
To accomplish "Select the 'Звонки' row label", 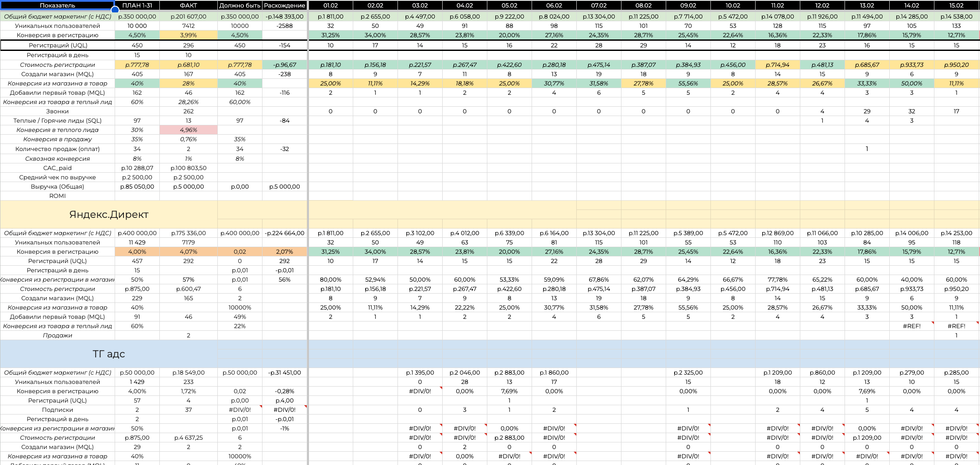I will pyautogui.click(x=58, y=111).
